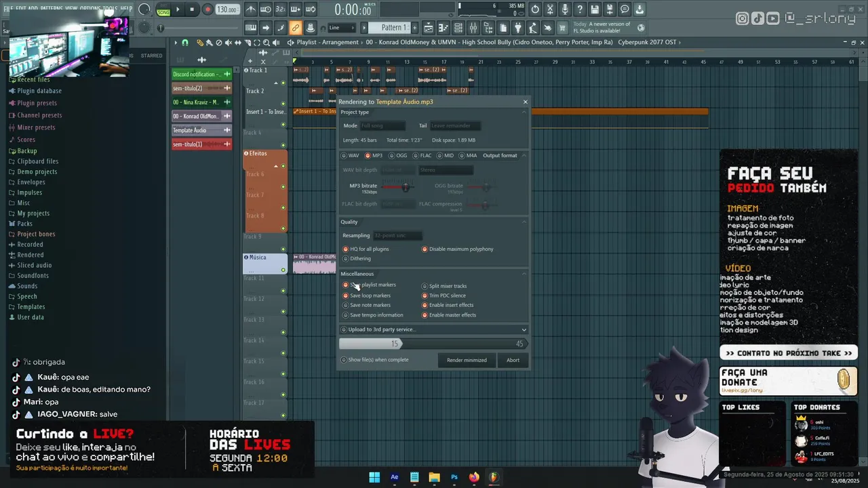868x488 pixels.
Task: Enable Save note markers option
Action: [x=366, y=305]
